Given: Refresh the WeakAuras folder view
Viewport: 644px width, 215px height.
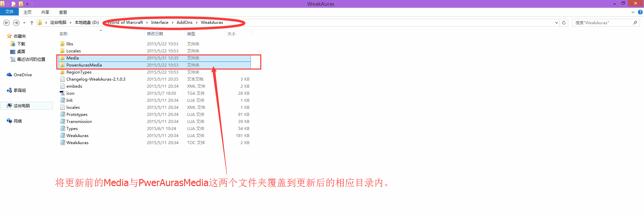Looking at the screenshot, I should point(564,23).
